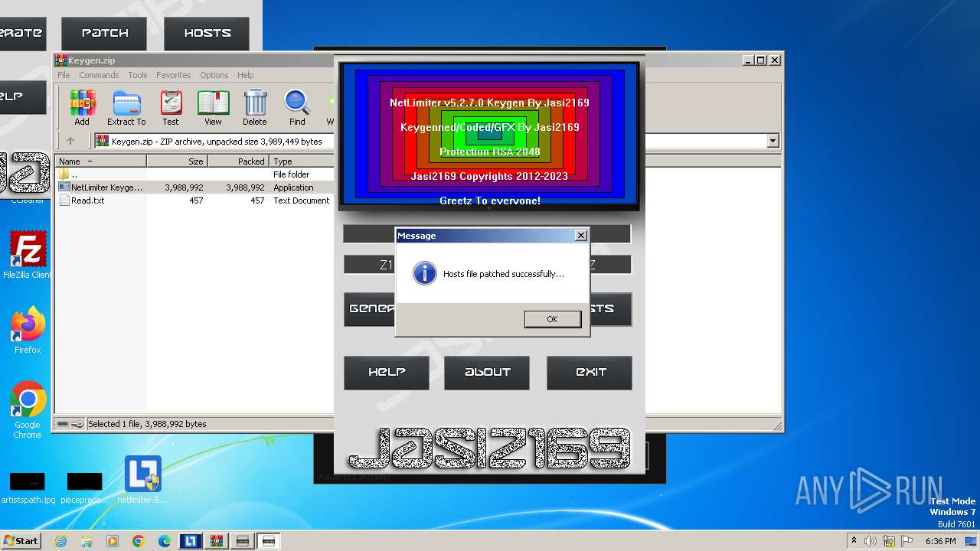Click WinRAR status bar selected file text
This screenshot has height=551, width=980.
coord(147,424)
